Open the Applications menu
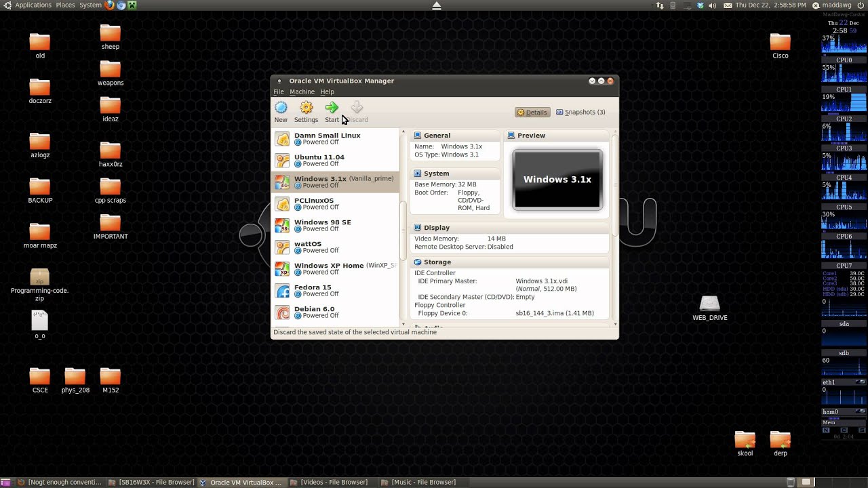The width and height of the screenshot is (868, 488). 33,5
